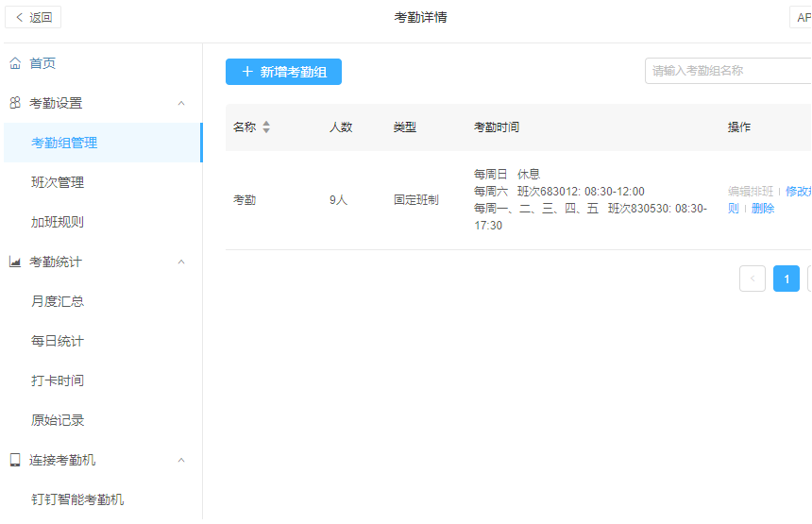This screenshot has width=812, height=524.
Task: Open 打卡时间 in the sidebar
Action: click(x=58, y=380)
